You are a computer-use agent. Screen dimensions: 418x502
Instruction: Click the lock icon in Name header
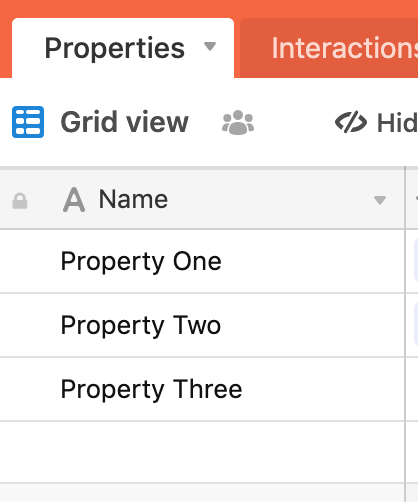[x=20, y=201]
